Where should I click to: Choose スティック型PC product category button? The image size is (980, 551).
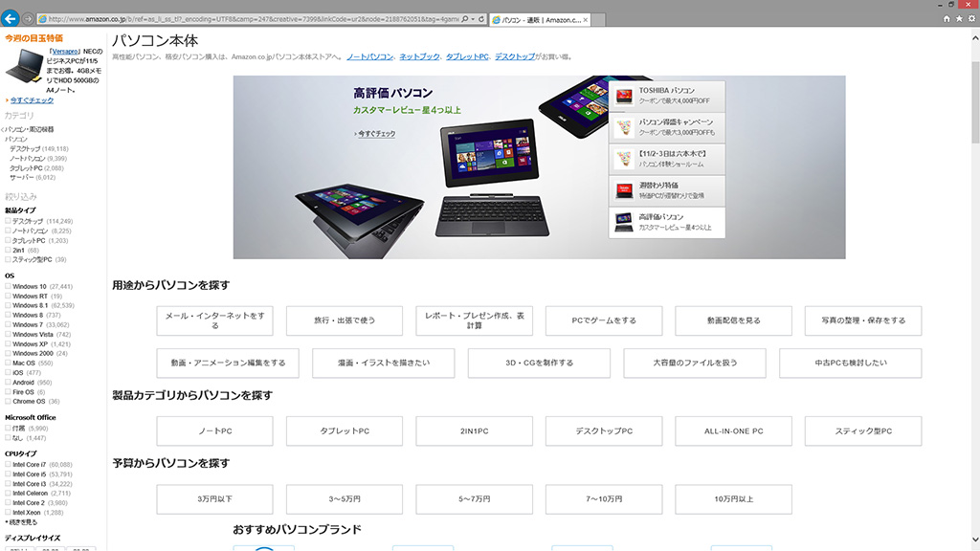click(x=863, y=431)
